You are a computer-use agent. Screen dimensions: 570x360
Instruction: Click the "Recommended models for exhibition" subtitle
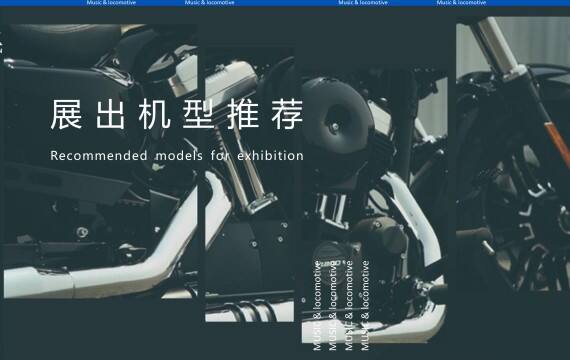[177, 156]
